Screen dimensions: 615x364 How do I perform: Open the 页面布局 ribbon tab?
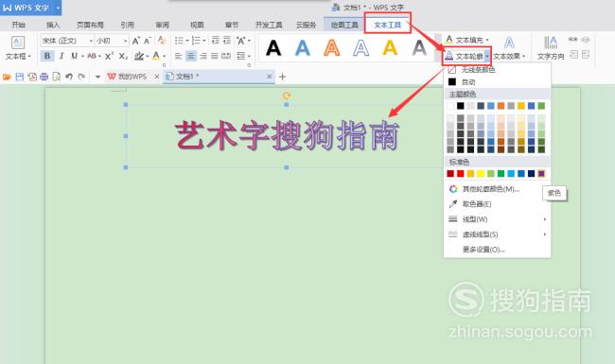[x=90, y=26]
